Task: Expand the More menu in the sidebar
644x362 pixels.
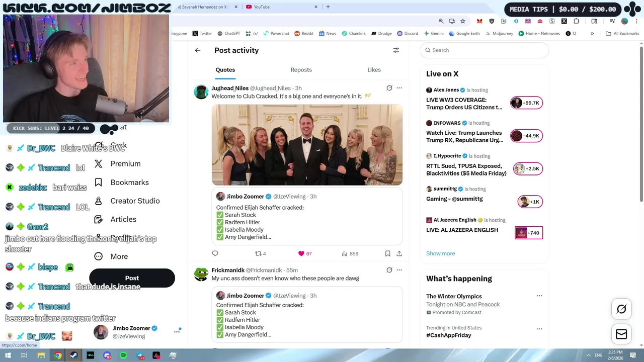Action: [x=112, y=256]
